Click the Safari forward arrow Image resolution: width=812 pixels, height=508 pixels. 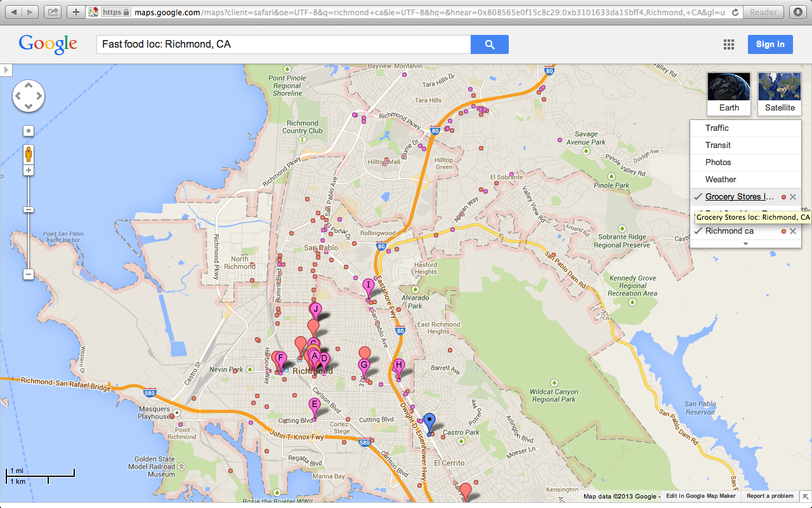click(x=30, y=12)
